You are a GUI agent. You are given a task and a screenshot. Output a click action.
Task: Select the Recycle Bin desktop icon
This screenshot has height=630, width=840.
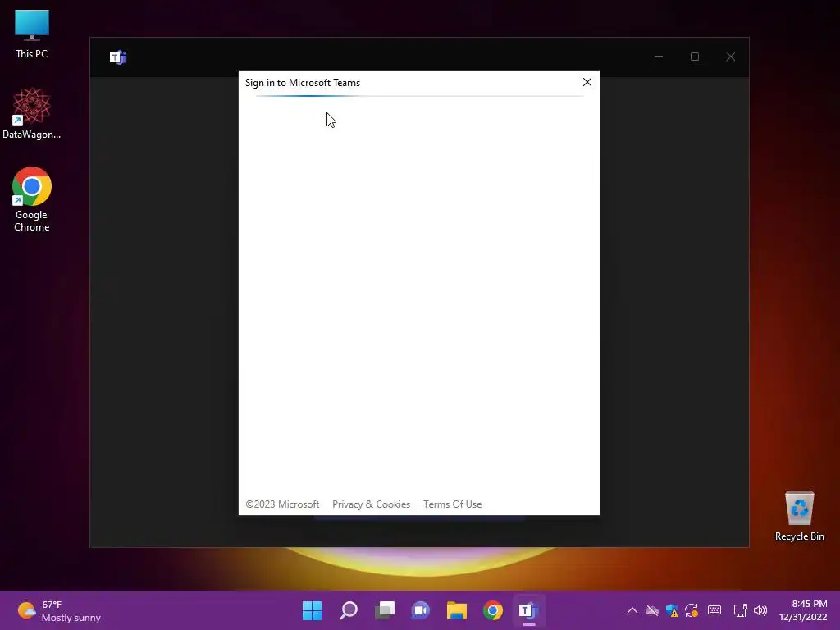(799, 516)
